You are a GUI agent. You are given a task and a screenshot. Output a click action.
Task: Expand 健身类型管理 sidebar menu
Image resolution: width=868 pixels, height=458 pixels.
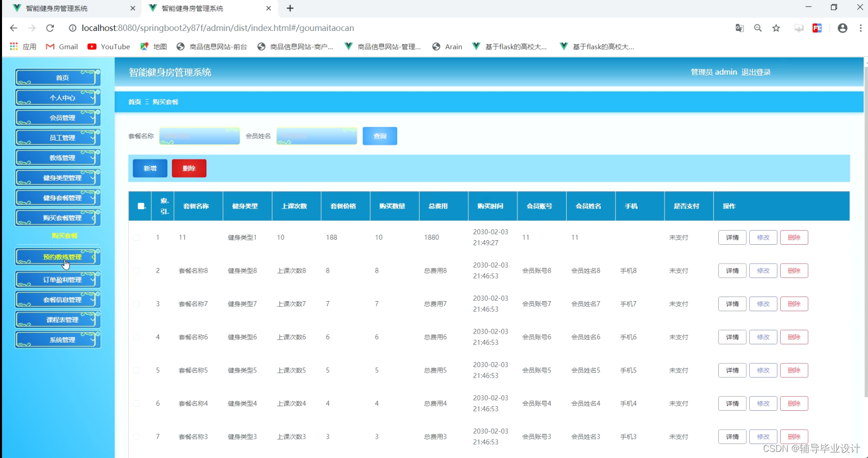58,178
